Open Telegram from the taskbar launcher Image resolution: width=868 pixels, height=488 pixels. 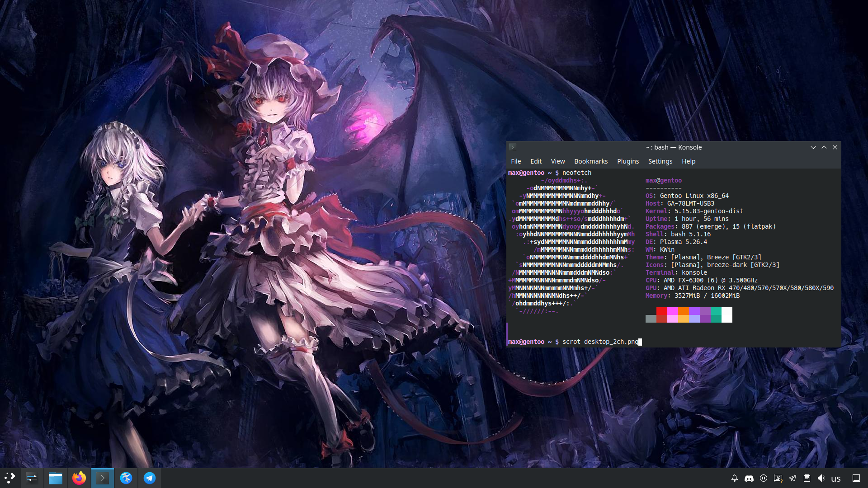[150, 478]
